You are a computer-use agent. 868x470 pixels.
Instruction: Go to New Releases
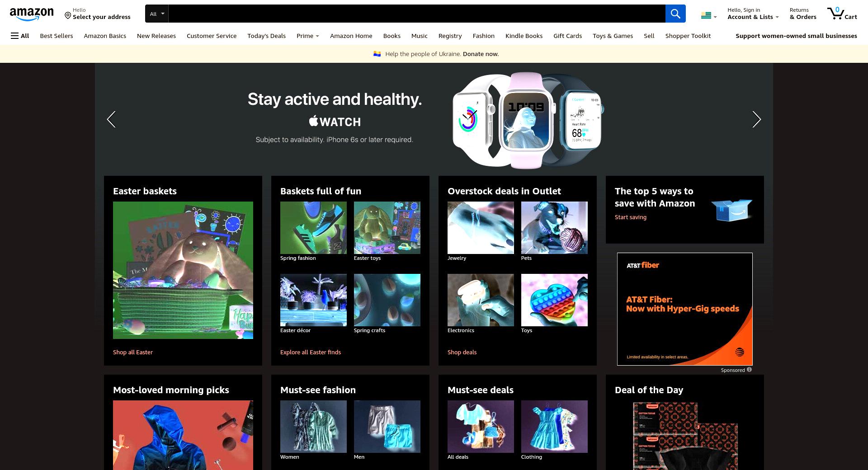156,36
